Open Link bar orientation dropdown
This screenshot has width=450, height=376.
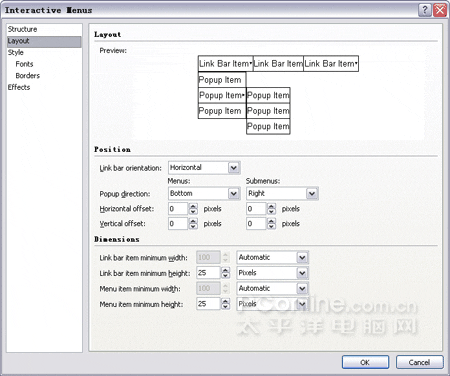(204, 167)
